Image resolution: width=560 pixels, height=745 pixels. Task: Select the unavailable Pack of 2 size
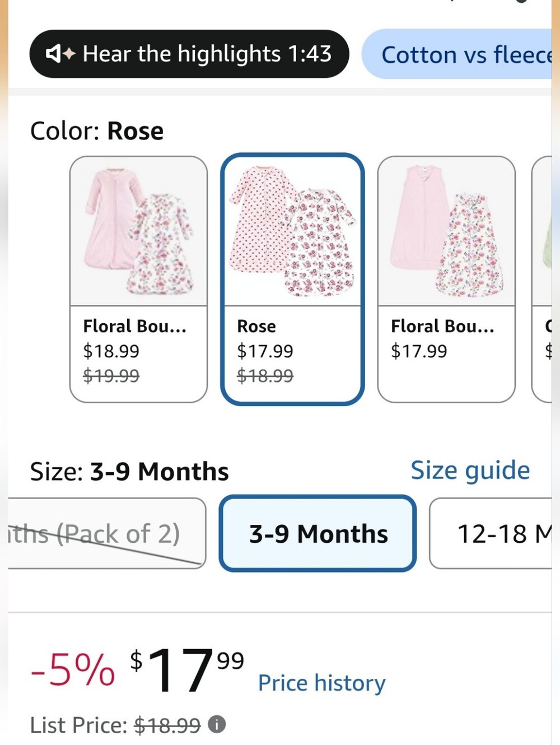pos(106,533)
